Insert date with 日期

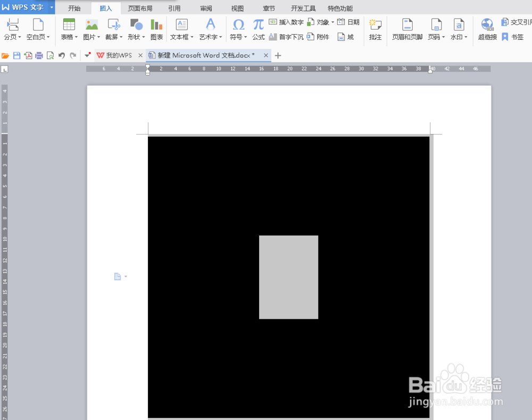click(348, 22)
